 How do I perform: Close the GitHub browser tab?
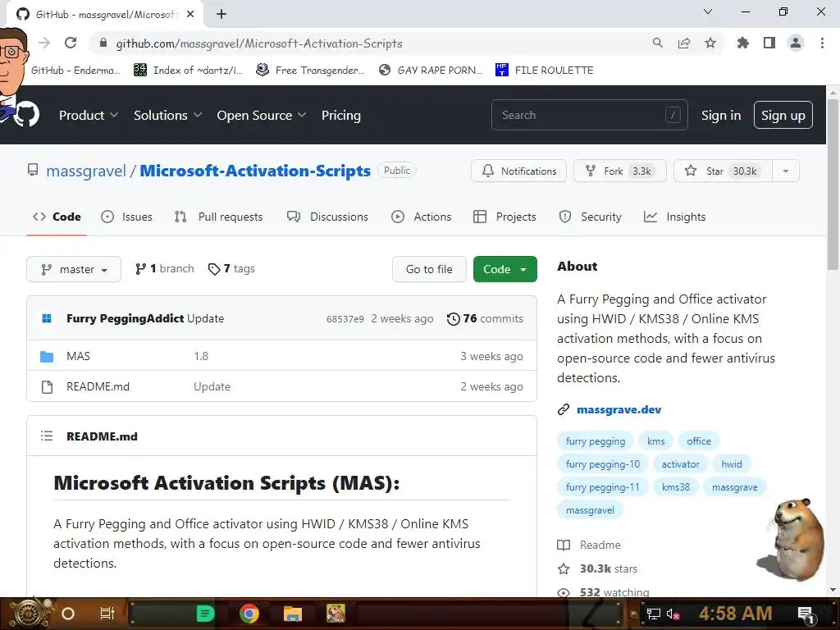[190, 15]
